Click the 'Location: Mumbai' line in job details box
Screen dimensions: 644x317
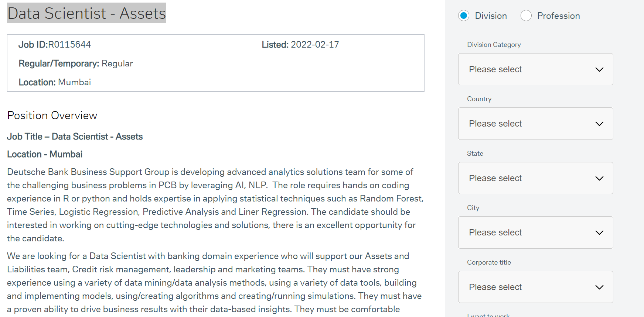[x=55, y=82]
